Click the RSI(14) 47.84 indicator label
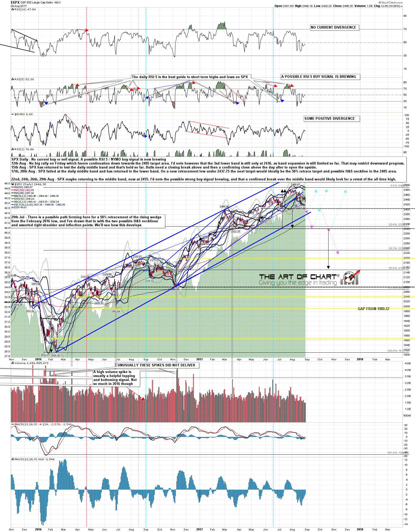This screenshot has height=532, width=415. pos(24,9)
